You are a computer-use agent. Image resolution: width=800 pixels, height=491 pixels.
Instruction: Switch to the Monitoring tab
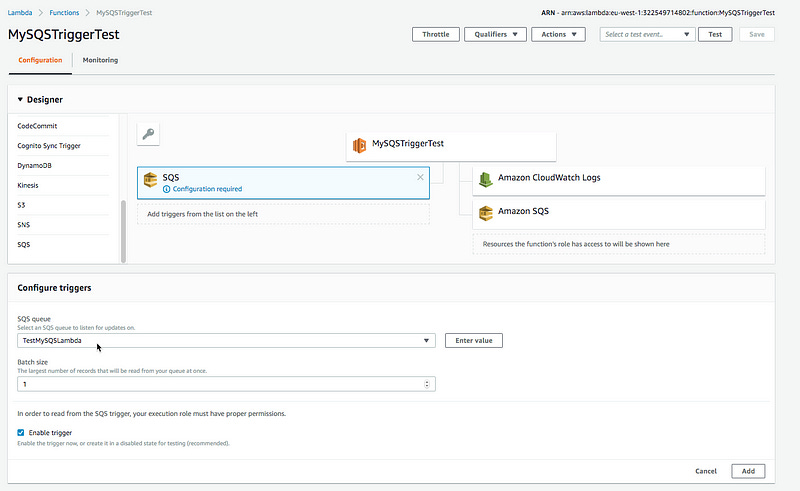(x=100, y=60)
